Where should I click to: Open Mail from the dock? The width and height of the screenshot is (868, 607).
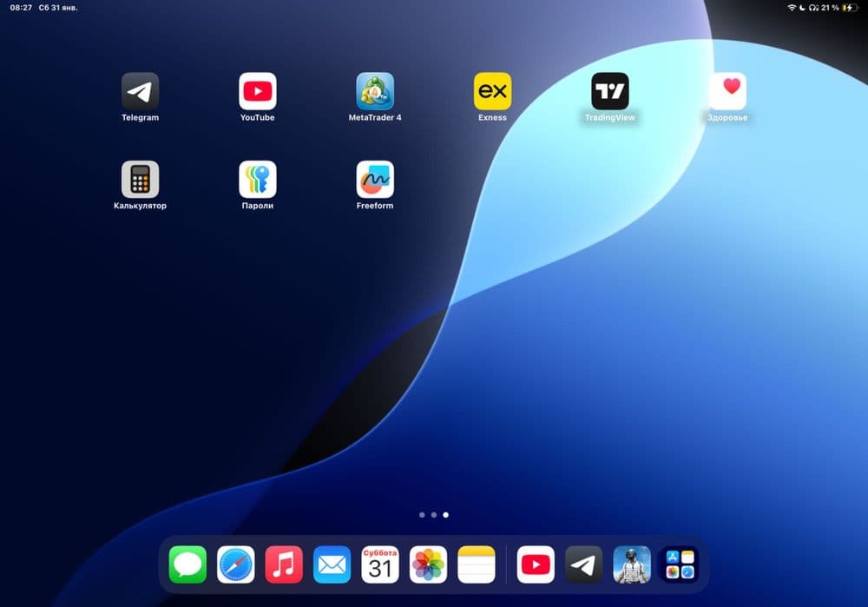click(332, 564)
